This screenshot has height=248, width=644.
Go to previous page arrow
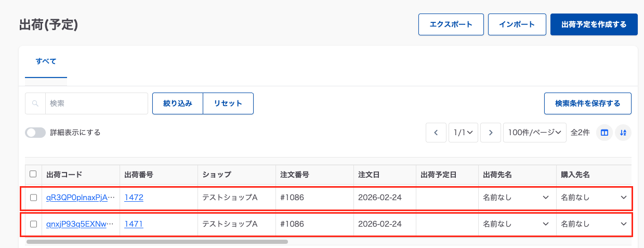tap(436, 133)
